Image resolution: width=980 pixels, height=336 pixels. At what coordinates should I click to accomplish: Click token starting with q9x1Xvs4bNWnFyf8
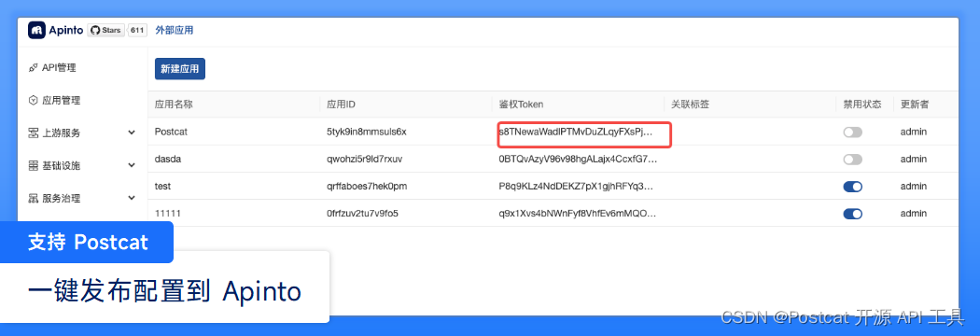578,214
